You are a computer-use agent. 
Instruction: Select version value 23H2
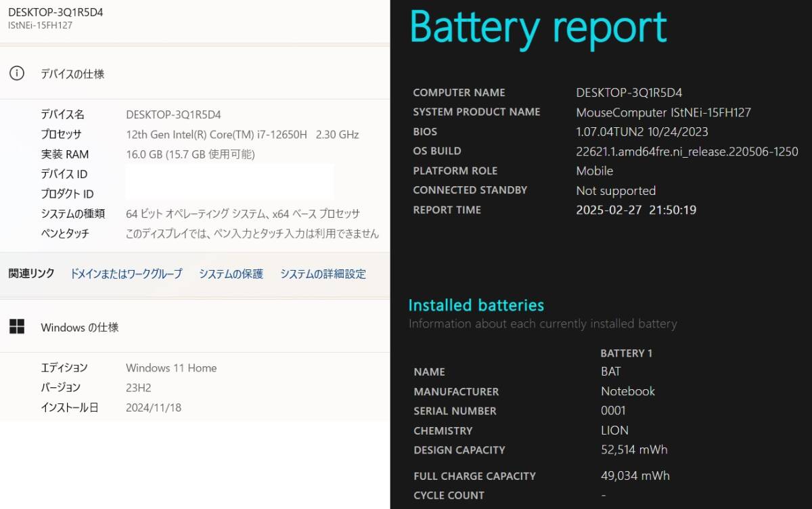coord(139,388)
